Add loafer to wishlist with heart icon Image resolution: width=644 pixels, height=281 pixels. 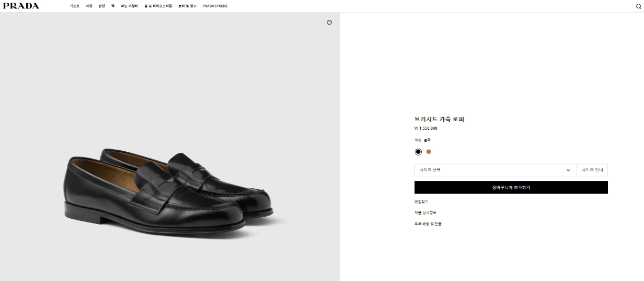330,23
